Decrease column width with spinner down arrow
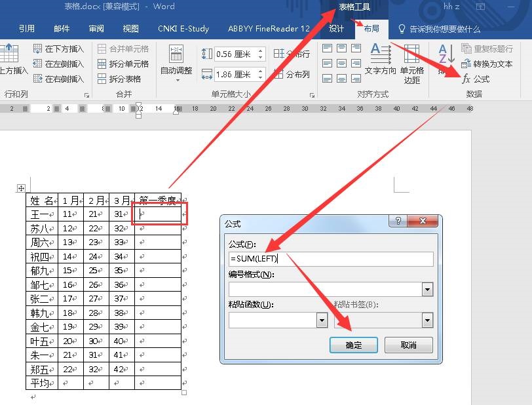532x405 pixels. pos(260,78)
